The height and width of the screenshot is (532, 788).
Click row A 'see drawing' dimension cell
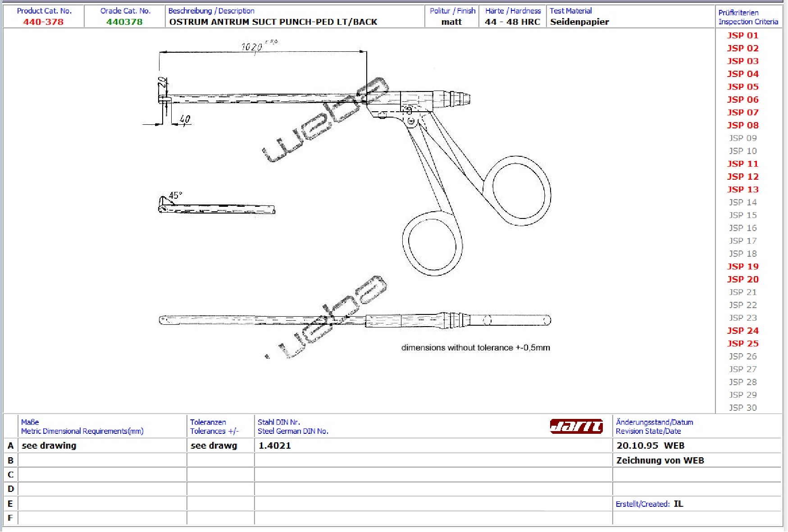coord(49,446)
